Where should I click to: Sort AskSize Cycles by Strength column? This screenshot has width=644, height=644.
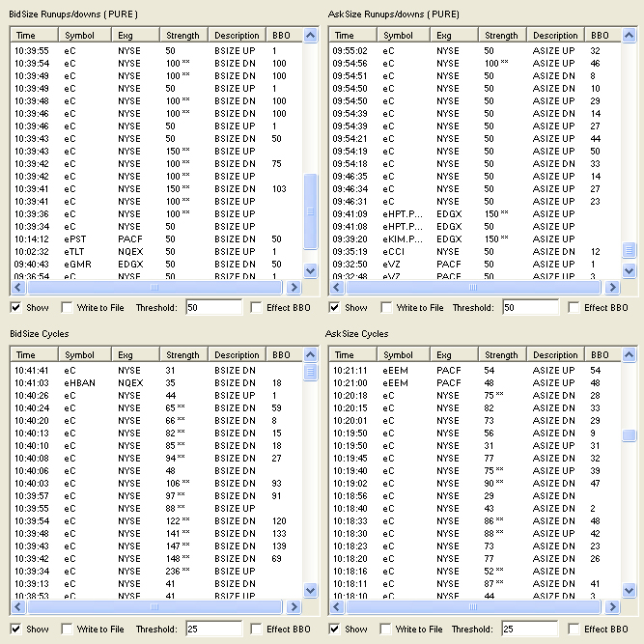(x=502, y=355)
